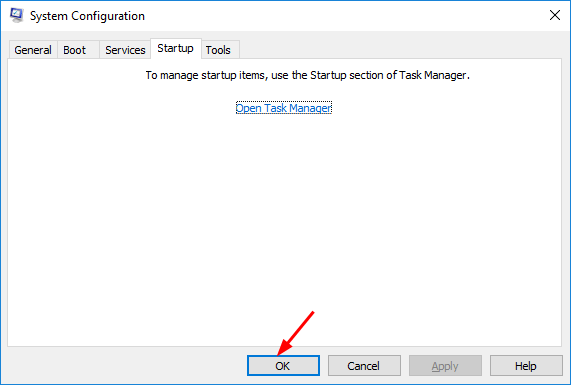
Task: Click the Cancel button
Action: 364,366
